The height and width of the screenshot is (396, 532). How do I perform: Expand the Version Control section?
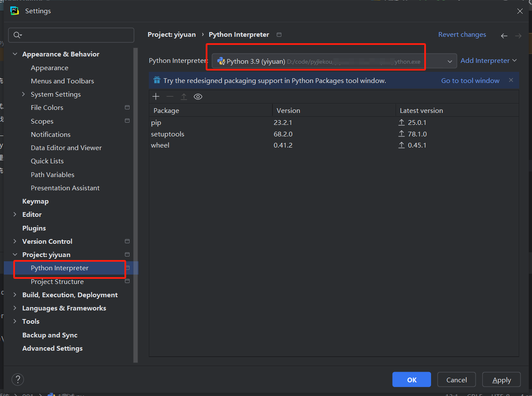(x=15, y=241)
